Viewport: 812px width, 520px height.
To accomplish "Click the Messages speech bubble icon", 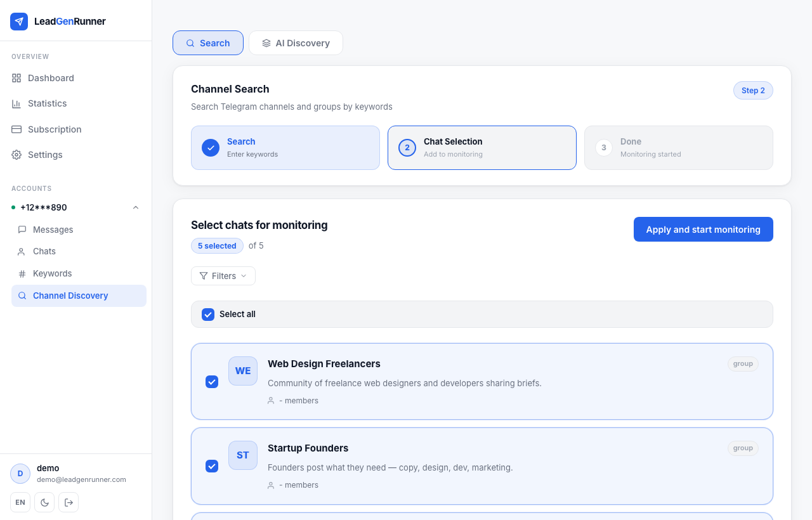I will [22, 230].
